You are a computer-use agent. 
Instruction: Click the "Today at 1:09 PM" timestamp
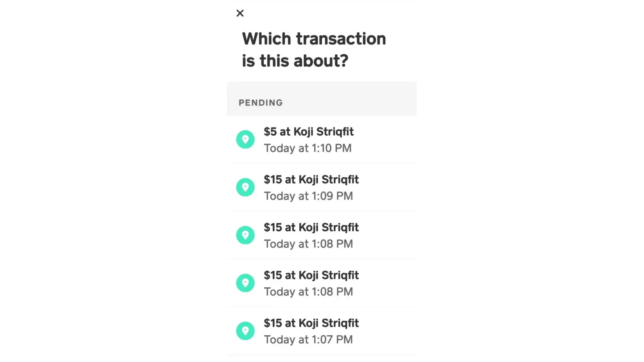pos(308,196)
